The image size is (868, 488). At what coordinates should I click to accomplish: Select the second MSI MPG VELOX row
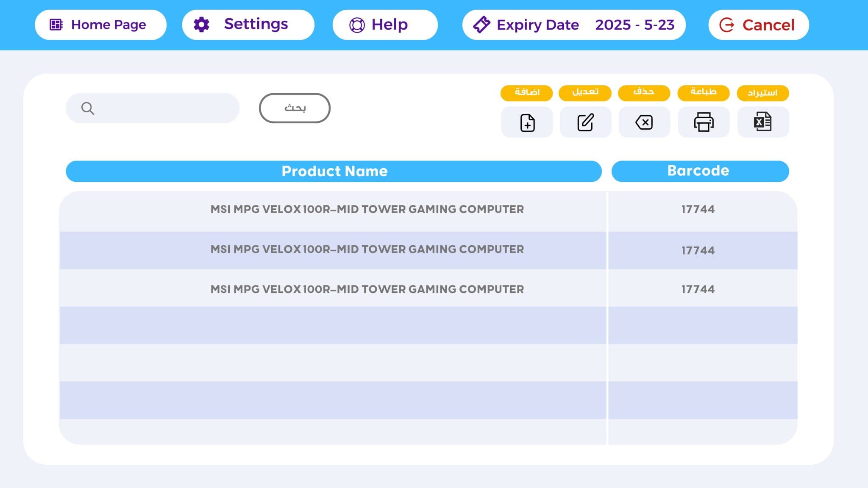367,250
